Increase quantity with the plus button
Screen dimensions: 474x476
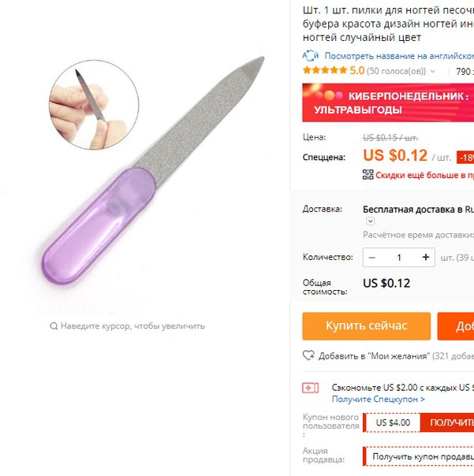pos(426,258)
